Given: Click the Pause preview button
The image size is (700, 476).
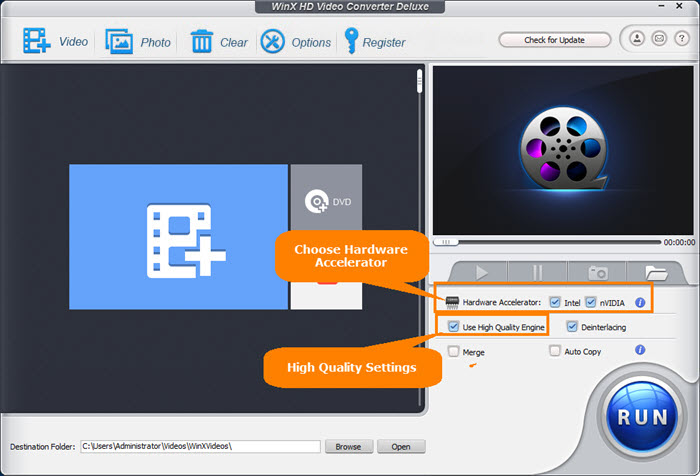Looking at the screenshot, I should [538, 272].
